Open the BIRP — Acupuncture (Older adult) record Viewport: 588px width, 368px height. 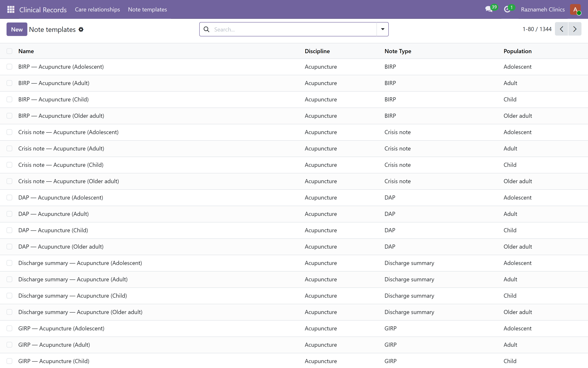pyautogui.click(x=61, y=116)
